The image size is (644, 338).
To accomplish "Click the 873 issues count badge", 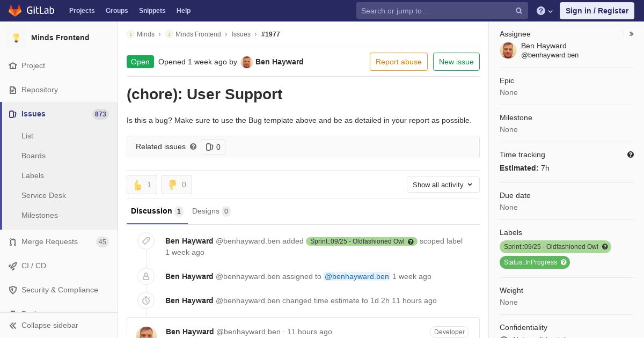I will [100, 114].
